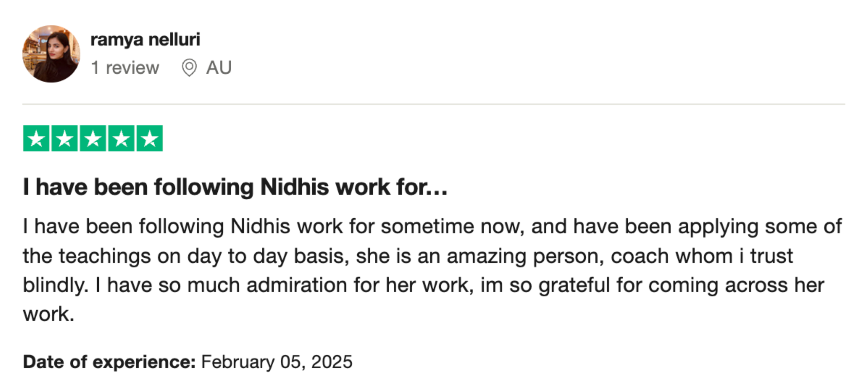Click the reviewer's profile photo
The width and height of the screenshot is (868, 387).
[51, 54]
